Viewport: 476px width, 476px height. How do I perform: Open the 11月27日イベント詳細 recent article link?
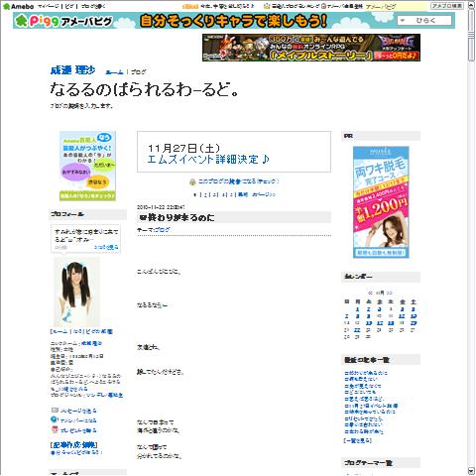371,406
